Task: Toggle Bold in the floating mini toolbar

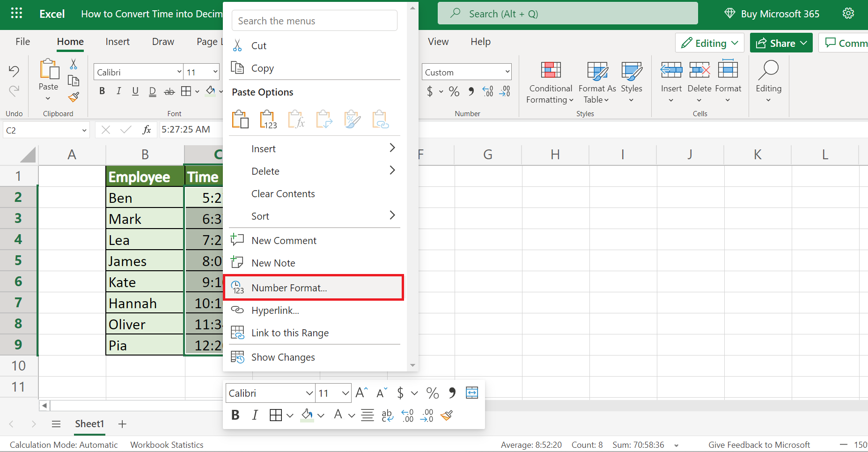Action: (x=235, y=415)
